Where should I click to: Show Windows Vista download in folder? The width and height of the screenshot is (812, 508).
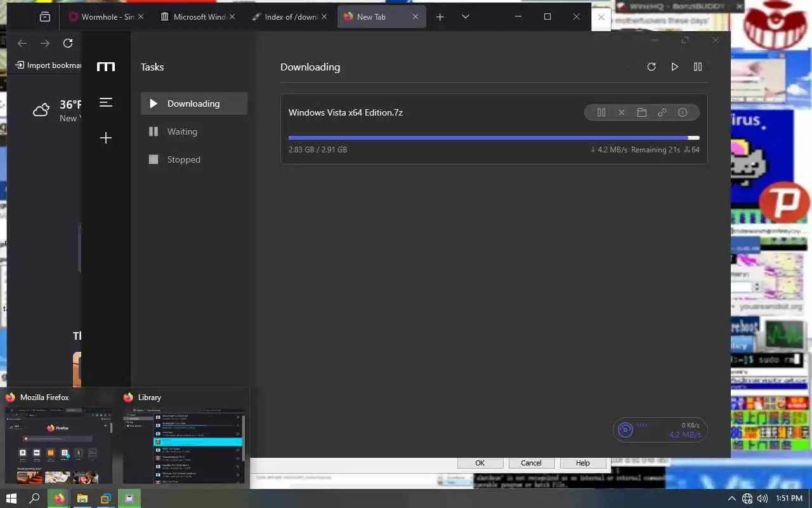click(642, 112)
